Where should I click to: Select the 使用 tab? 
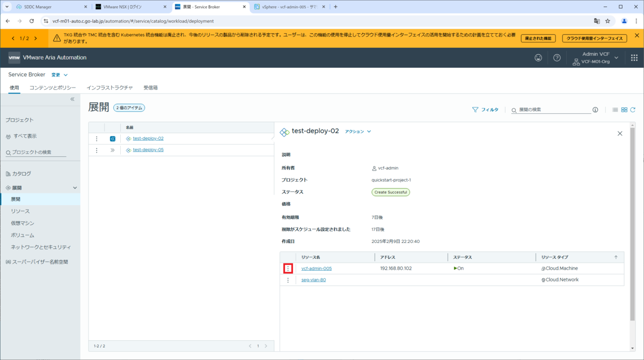point(14,88)
